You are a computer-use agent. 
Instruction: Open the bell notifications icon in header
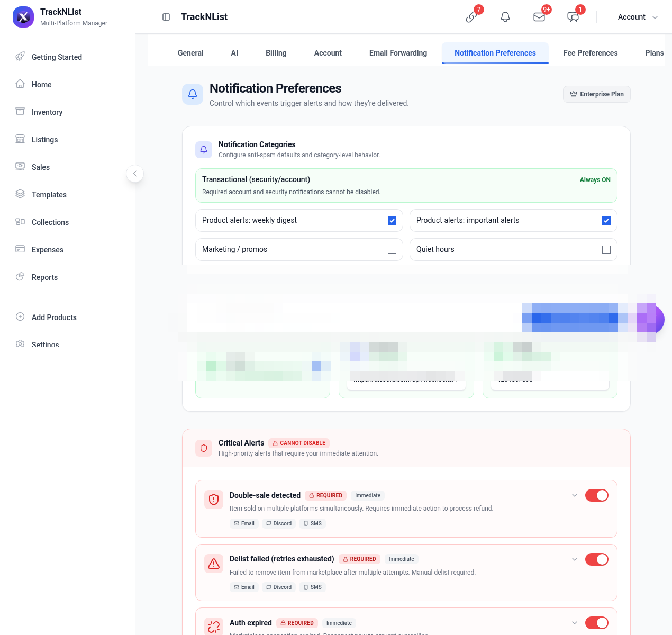click(505, 17)
